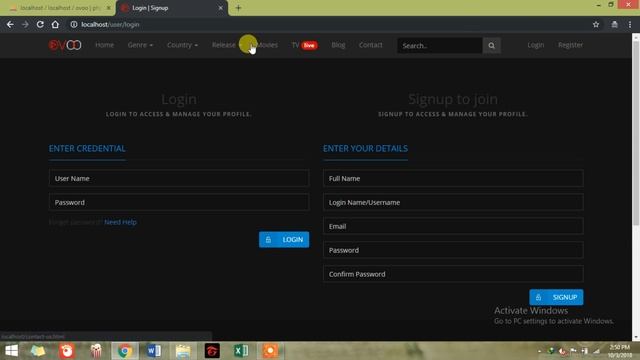Open the orange recorder app in taskbar

[270, 351]
